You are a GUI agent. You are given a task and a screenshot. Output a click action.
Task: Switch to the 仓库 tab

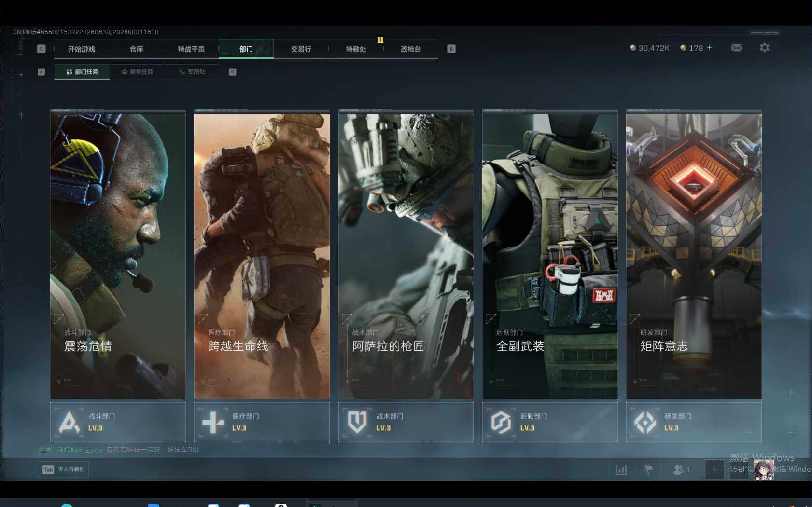[x=137, y=49]
